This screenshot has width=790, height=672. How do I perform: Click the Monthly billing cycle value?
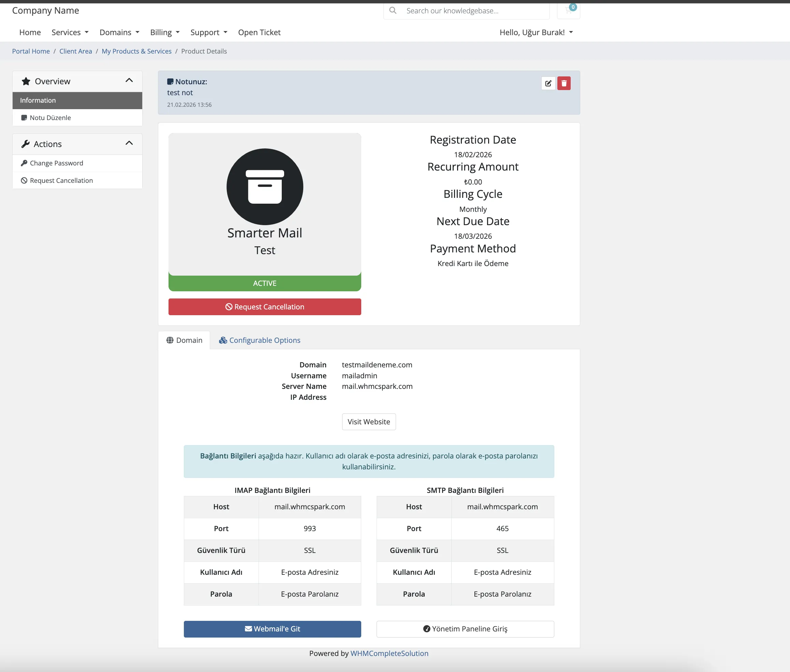[473, 209]
